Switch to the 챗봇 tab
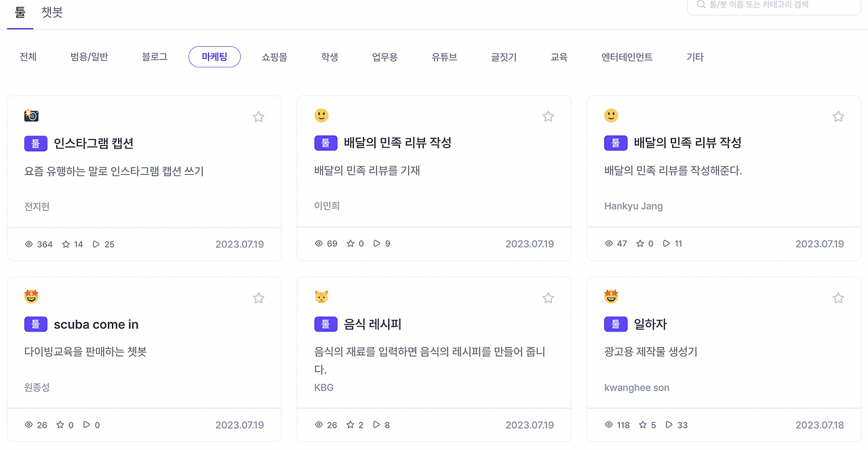Viewport: 868px width, 450px height. pyautogui.click(x=52, y=12)
